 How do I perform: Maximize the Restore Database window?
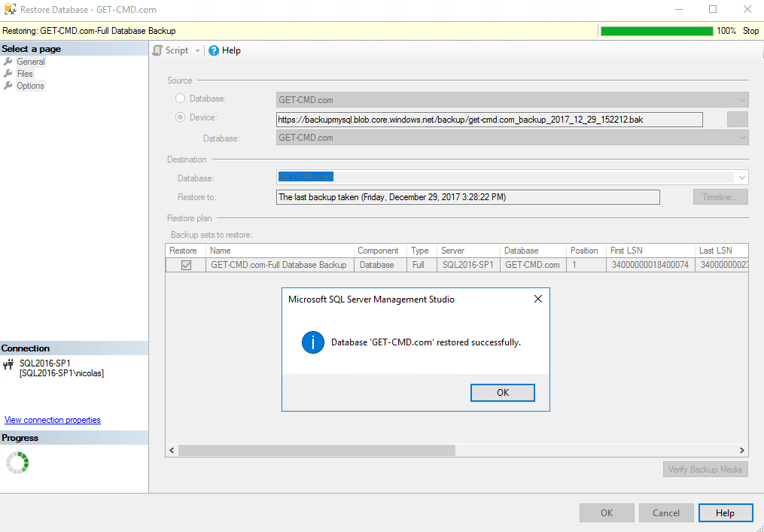pyautogui.click(x=713, y=9)
